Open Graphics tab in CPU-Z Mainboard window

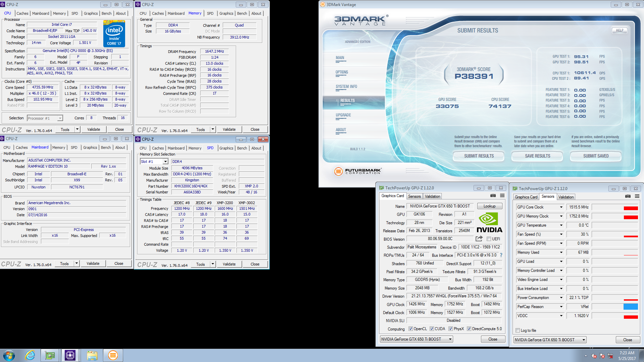[90, 147]
